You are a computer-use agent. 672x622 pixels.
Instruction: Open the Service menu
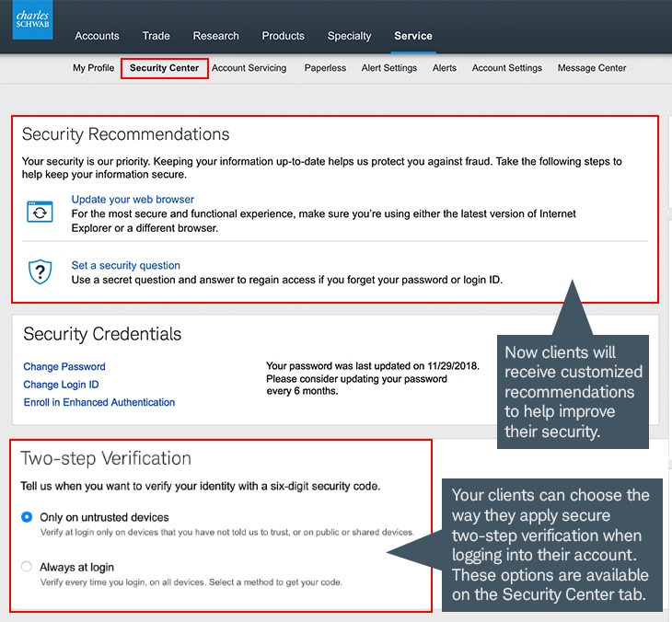point(413,36)
